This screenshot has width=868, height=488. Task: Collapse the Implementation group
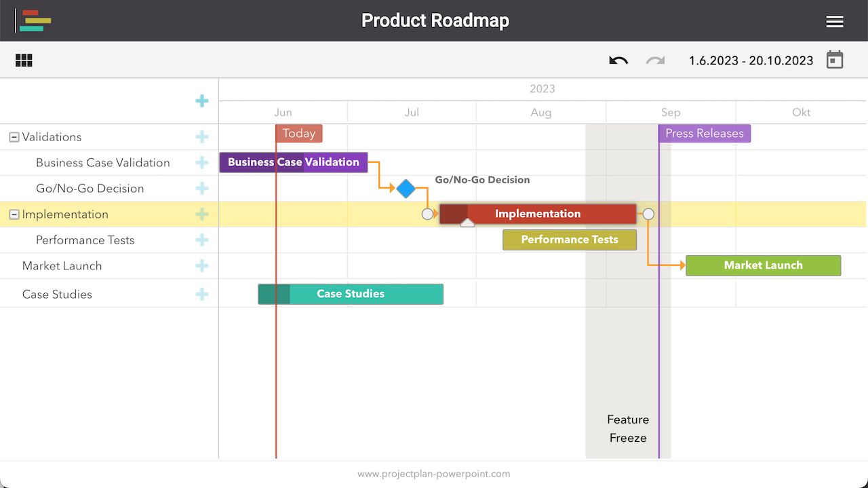pyautogui.click(x=14, y=214)
